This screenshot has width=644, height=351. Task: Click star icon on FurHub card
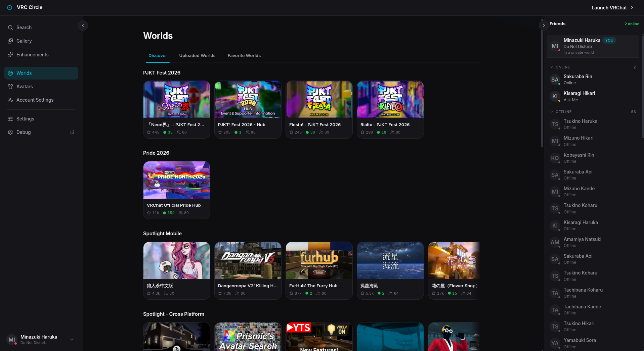(291, 293)
